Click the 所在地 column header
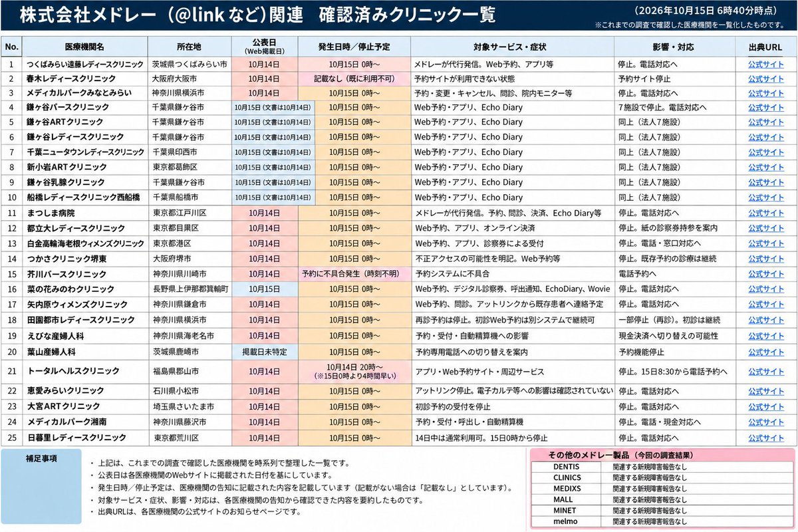Image resolution: width=798 pixels, height=532 pixels. point(190,47)
